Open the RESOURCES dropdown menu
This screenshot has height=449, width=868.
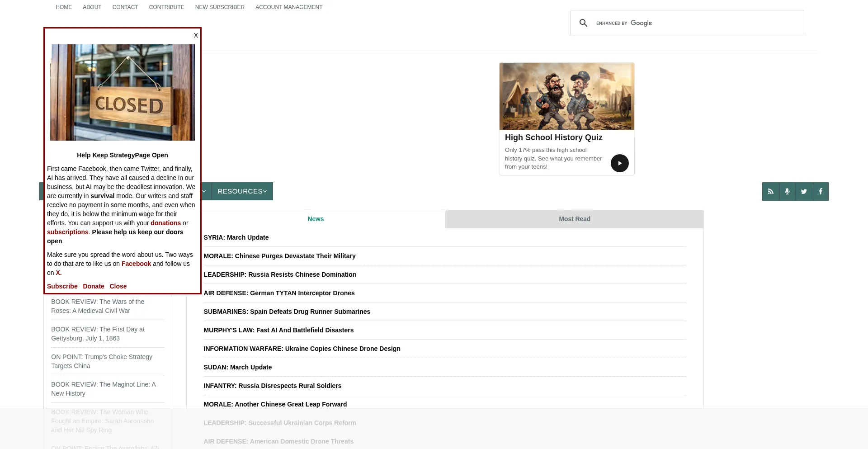click(242, 191)
